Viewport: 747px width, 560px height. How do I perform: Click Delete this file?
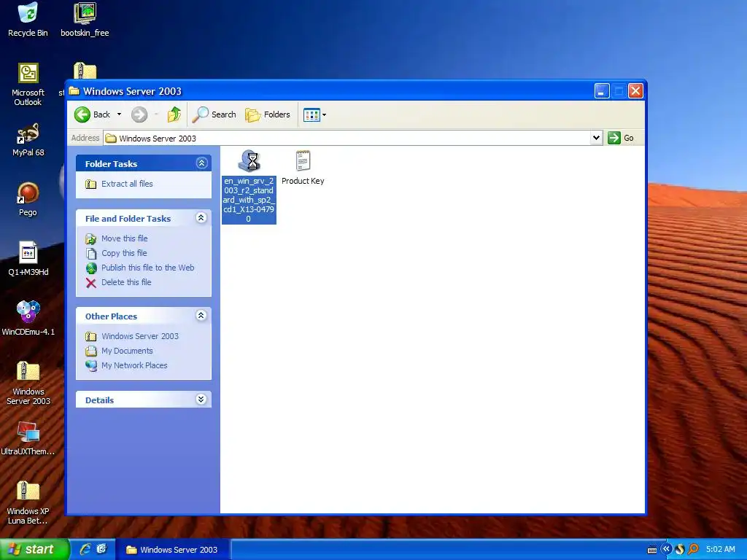click(x=125, y=282)
